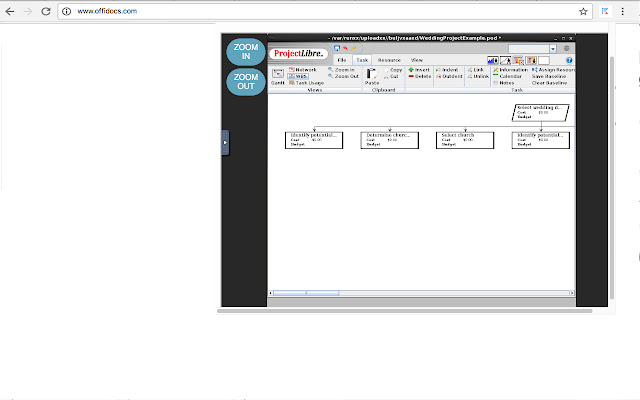Click the top right combo field
640x400 pixels.
[x=529, y=49]
